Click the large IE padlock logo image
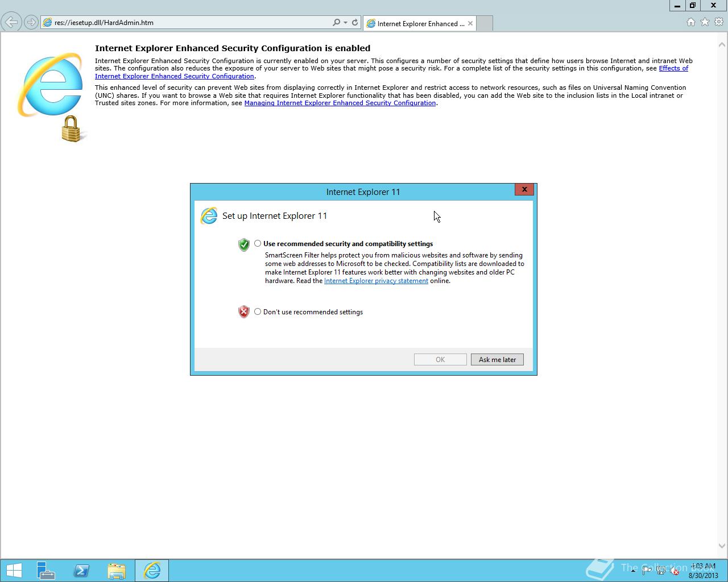The image size is (728, 582). coord(52,97)
